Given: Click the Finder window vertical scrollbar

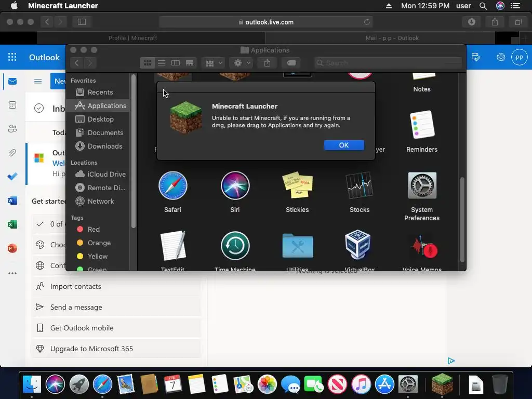Looking at the screenshot, I should pyautogui.click(x=462, y=220).
